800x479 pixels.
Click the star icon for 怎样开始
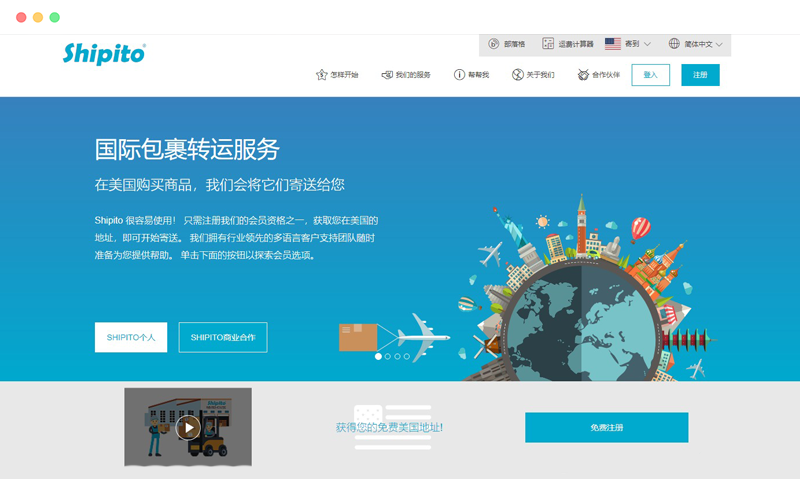(321, 75)
